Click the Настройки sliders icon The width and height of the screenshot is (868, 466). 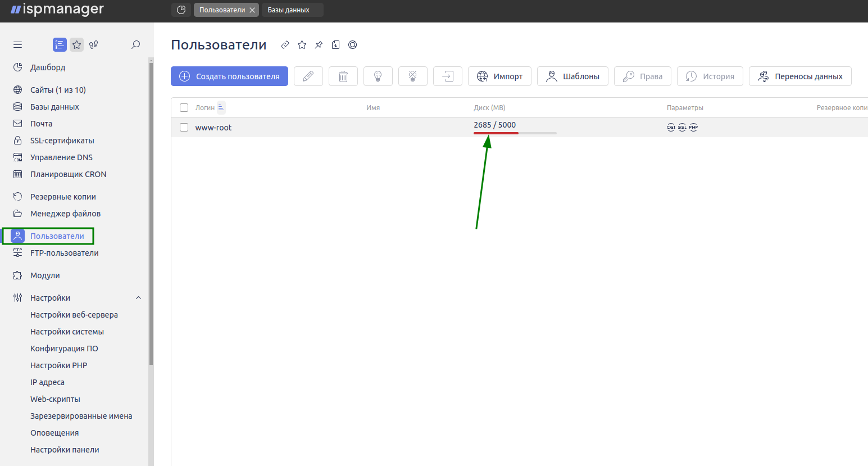tap(18, 298)
